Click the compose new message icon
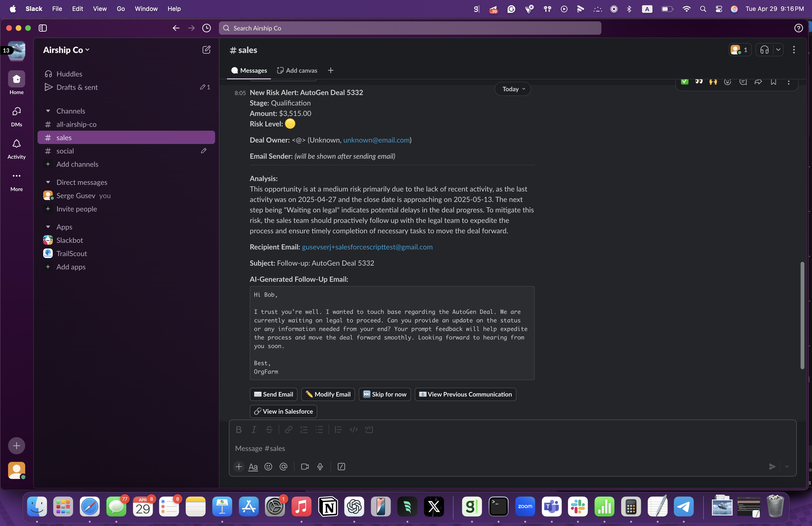Image resolution: width=812 pixels, height=526 pixels. pyautogui.click(x=206, y=50)
